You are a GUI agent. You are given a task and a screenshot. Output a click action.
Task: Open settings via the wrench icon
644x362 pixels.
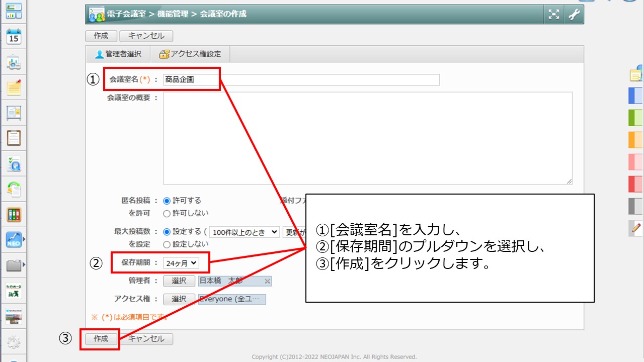[x=574, y=15]
